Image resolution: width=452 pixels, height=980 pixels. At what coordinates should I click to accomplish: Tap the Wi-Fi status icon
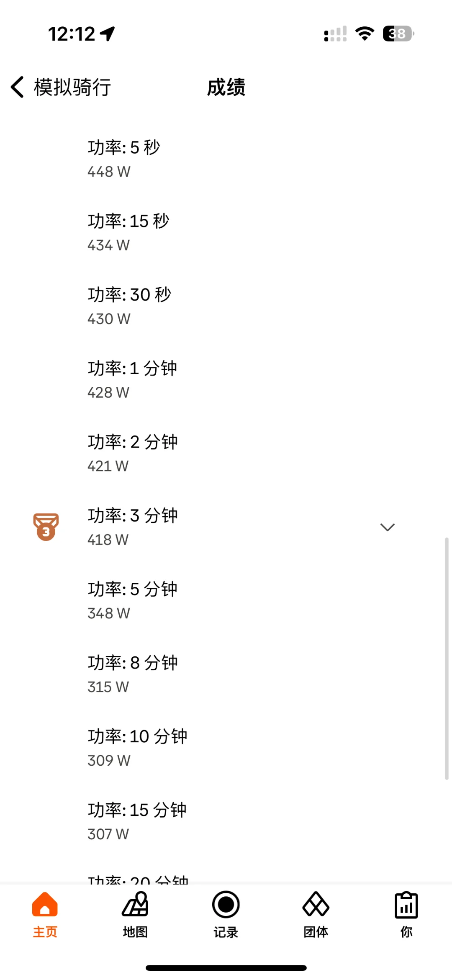pos(365,33)
